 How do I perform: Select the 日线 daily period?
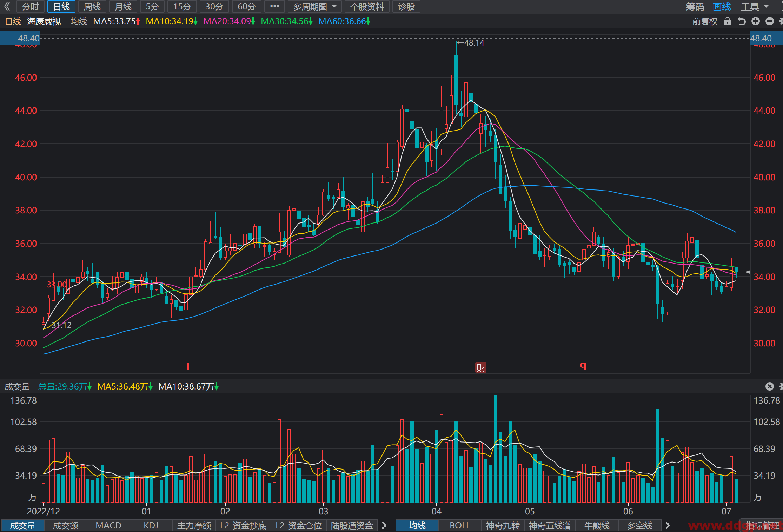(x=61, y=6)
